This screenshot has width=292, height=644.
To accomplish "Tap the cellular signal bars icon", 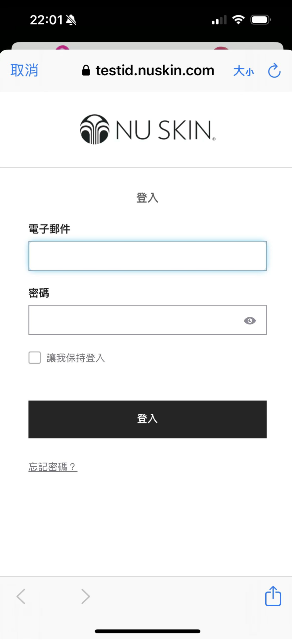I will click(x=219, y=20).
